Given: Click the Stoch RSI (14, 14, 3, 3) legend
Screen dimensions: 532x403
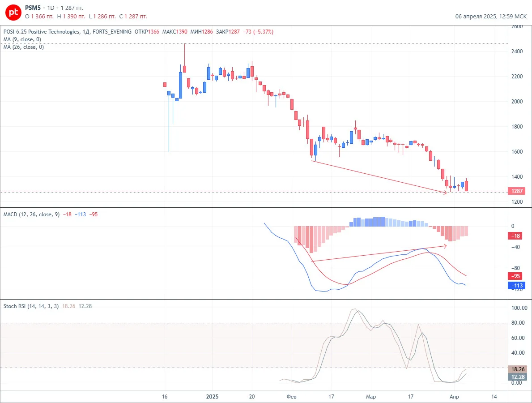Looking at the screenshot, I should 31,306.
